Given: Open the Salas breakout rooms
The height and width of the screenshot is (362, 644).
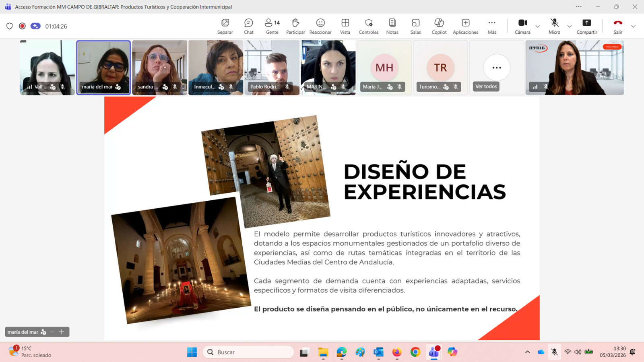Looking at the screenshot, I should (x=415, y=26).
